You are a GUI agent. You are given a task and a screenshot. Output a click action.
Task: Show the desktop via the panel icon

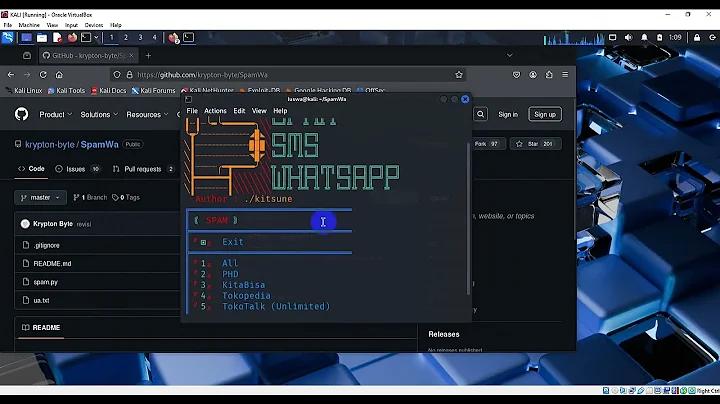(x=26, y=38)
